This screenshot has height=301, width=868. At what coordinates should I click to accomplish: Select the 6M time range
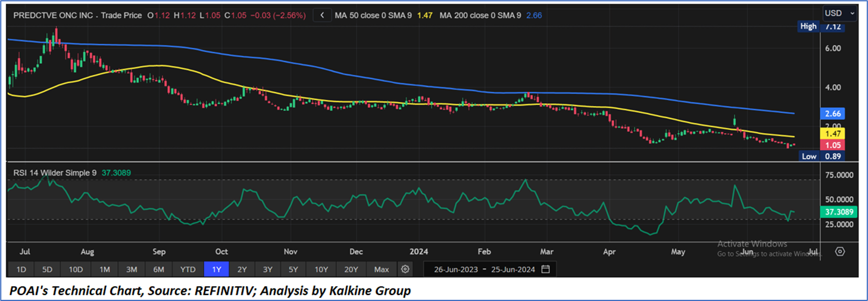click(x=158, y=269)
